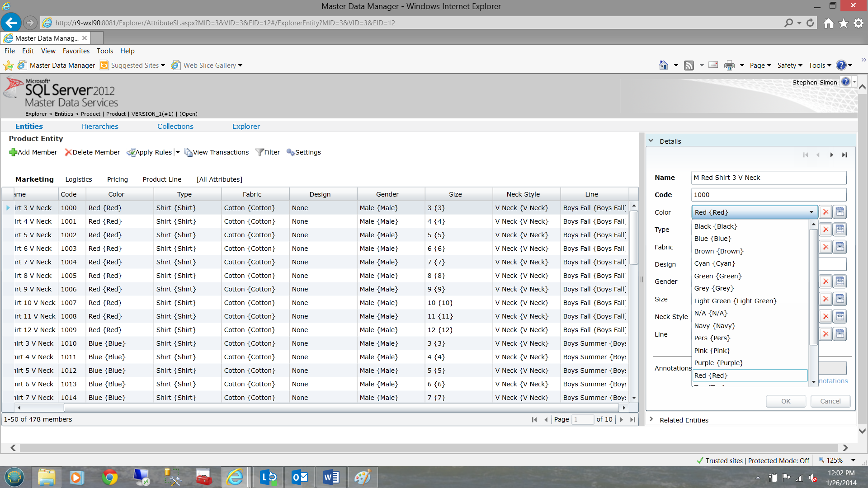Expand the Related Entities section
This screenshot has height=488, width=868.
click(x=652, y=419)
